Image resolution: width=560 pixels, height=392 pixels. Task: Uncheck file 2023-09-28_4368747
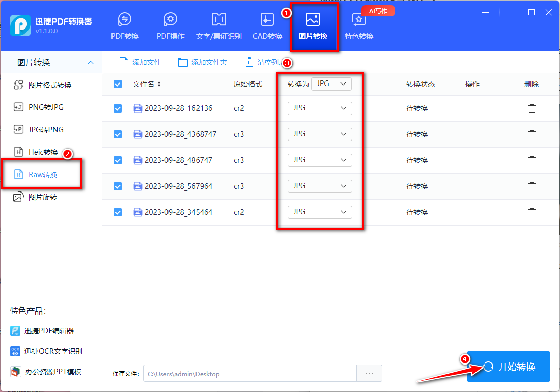coord(118,134)
